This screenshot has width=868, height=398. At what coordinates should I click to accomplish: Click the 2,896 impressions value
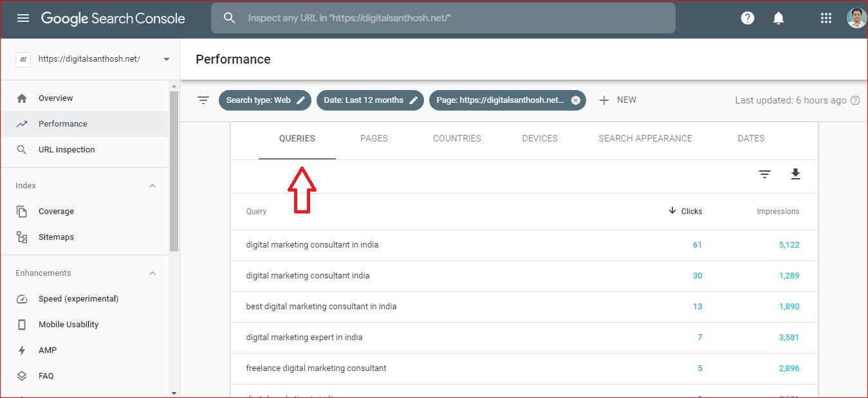pyautogui.click(x=789, y=368)
